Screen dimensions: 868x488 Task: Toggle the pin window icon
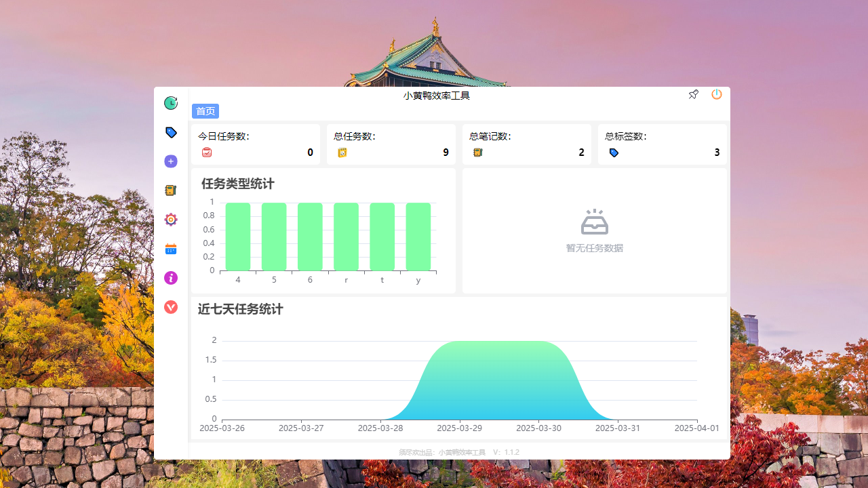pos(693,94)
